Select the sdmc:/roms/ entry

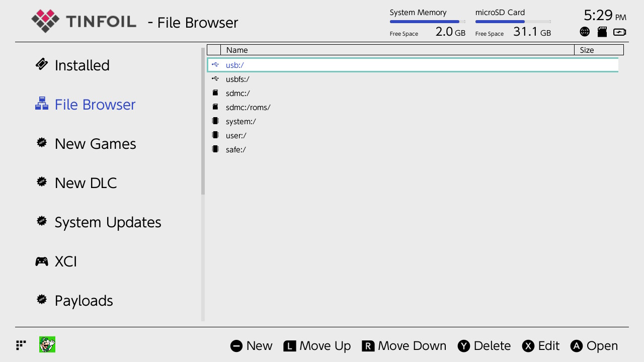[248, 107]
